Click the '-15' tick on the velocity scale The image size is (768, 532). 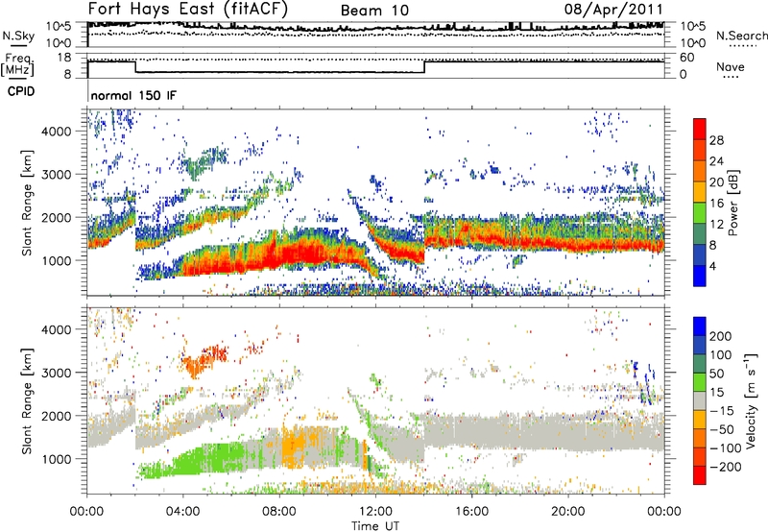(723, 410)
